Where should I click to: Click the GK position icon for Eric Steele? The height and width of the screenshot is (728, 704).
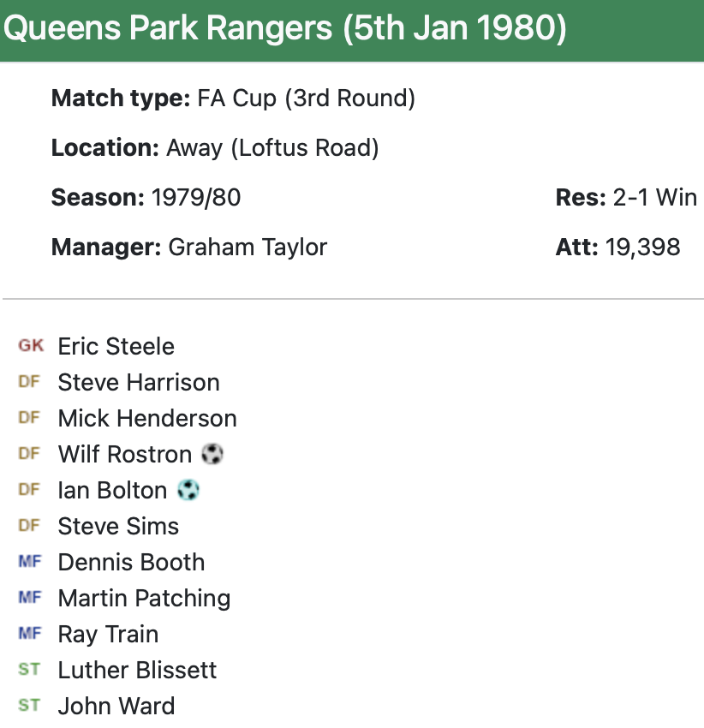pos(31,346)
